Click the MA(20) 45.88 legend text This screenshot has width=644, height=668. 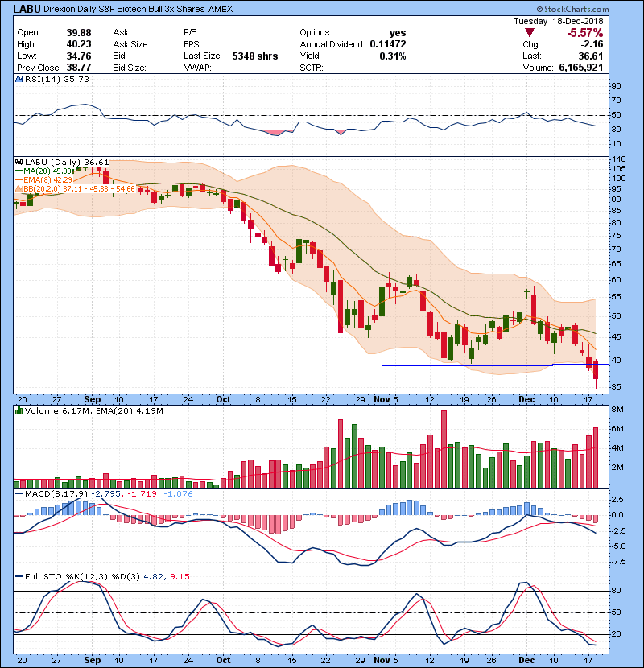pos(47,171)
